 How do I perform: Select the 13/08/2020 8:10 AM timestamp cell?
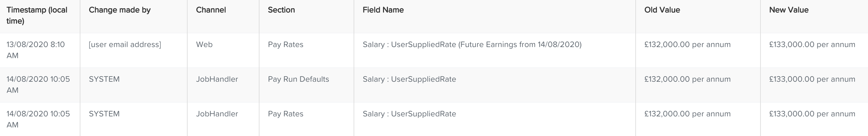[x=35, y=50]
